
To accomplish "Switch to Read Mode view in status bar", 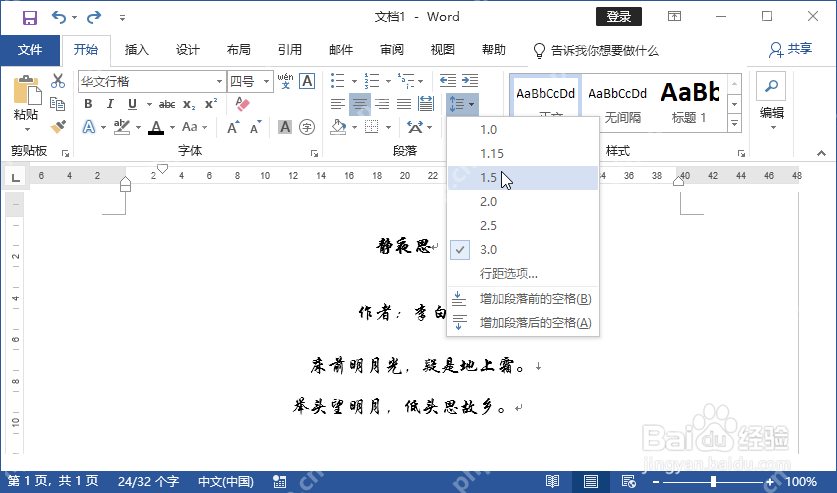I will click(x=552, y=481).
